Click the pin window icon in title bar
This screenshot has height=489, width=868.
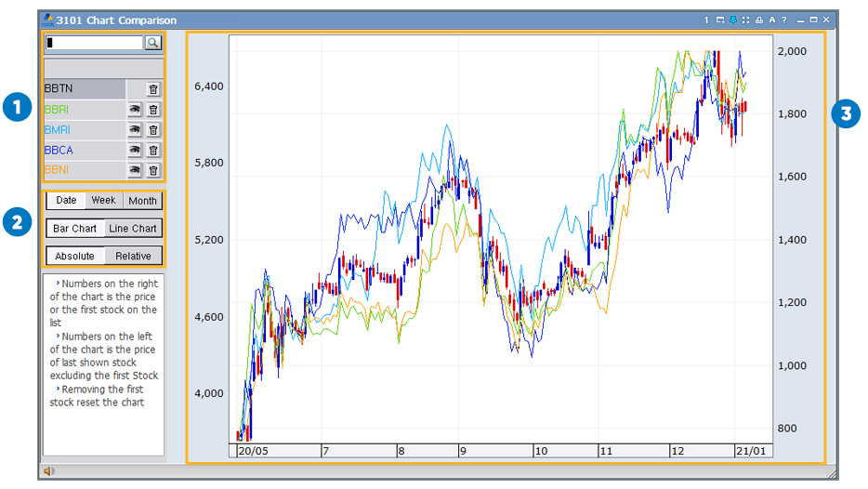733,20
